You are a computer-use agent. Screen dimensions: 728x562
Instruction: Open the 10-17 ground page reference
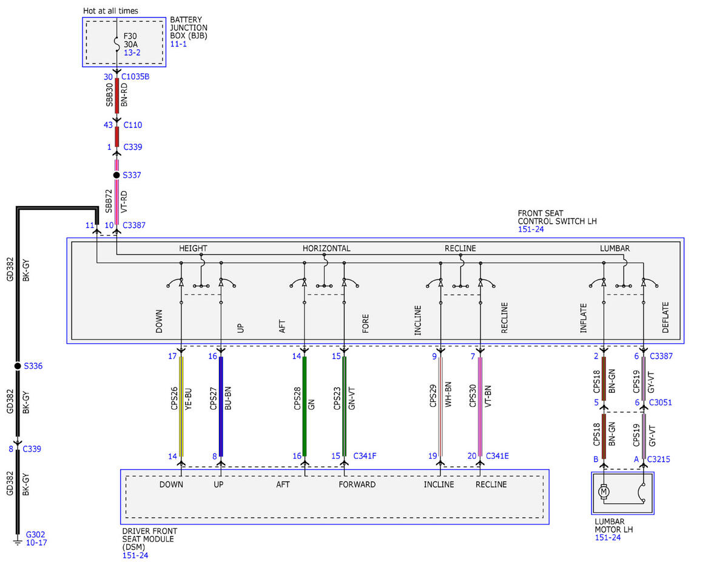pos(36,543)
